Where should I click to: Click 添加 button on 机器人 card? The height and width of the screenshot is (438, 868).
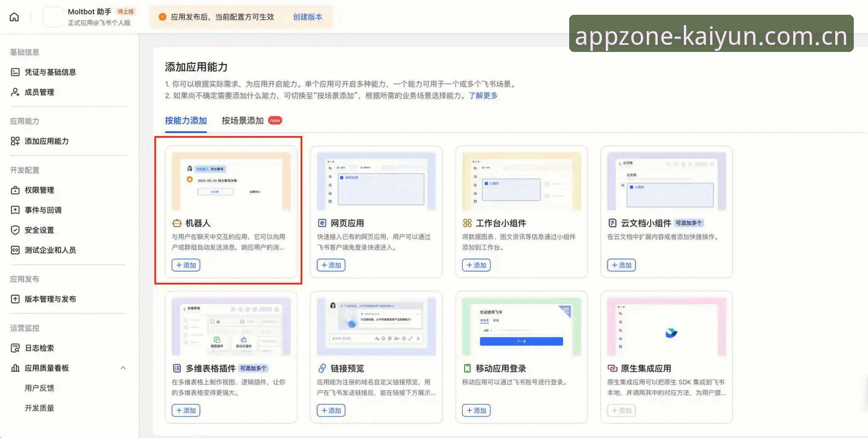pos(186,265)
